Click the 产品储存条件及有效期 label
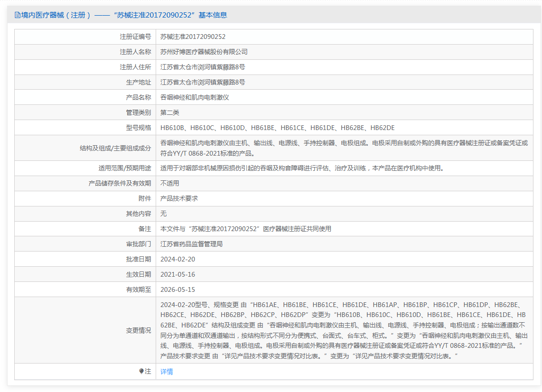542x392 pixels. [120, 184]
